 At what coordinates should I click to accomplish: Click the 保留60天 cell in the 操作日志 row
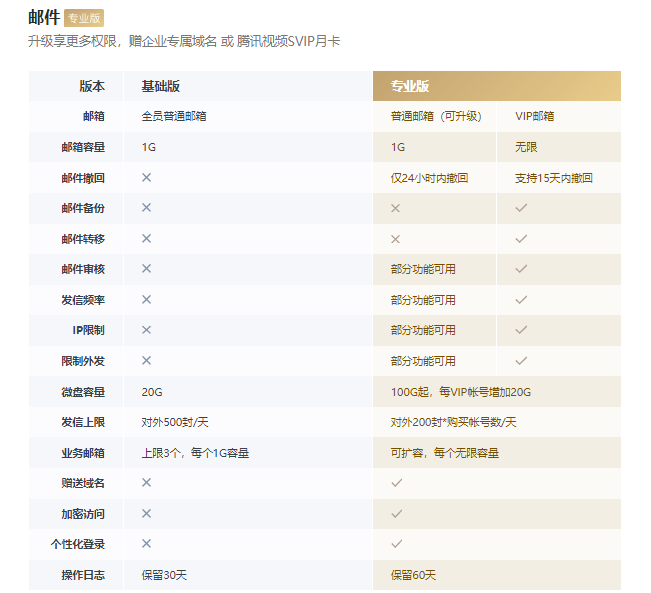click(413, 575)
